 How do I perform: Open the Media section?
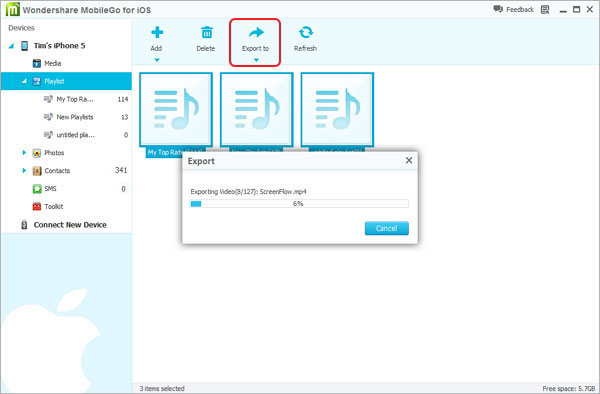[52, 63]
